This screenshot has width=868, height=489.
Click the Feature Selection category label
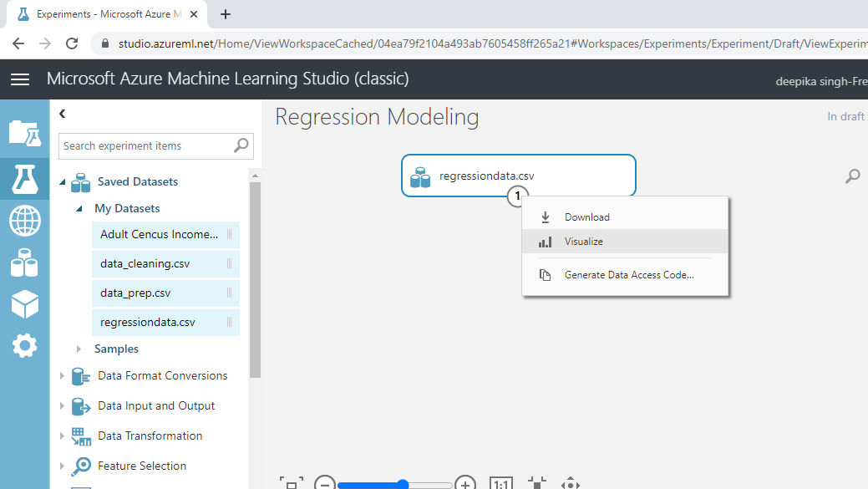[142, 466]
